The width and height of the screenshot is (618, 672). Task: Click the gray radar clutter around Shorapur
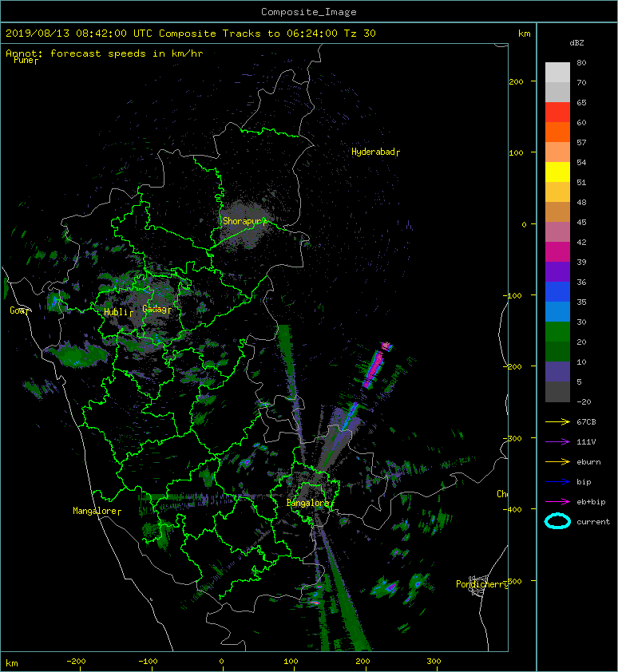click(246, 225)
